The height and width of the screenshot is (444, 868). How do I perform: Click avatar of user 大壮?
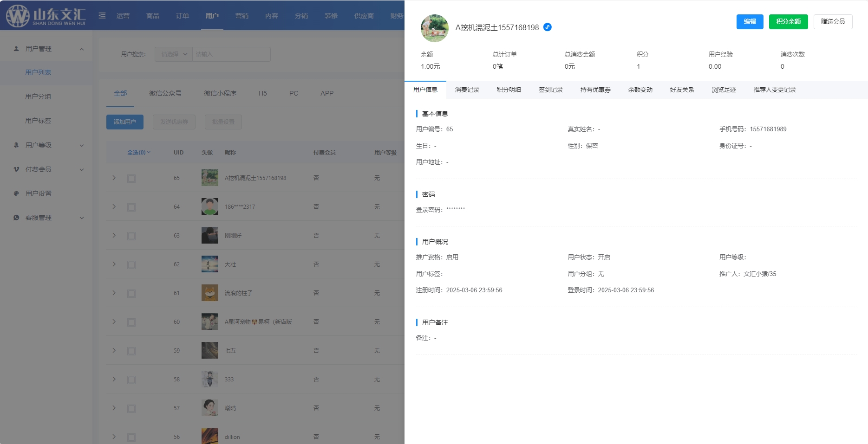click(x=210, y=264)
